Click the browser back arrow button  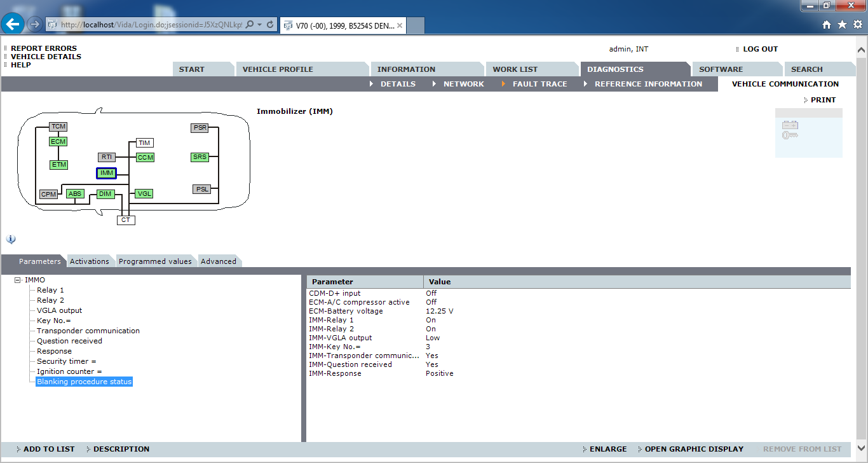(13, 25)
